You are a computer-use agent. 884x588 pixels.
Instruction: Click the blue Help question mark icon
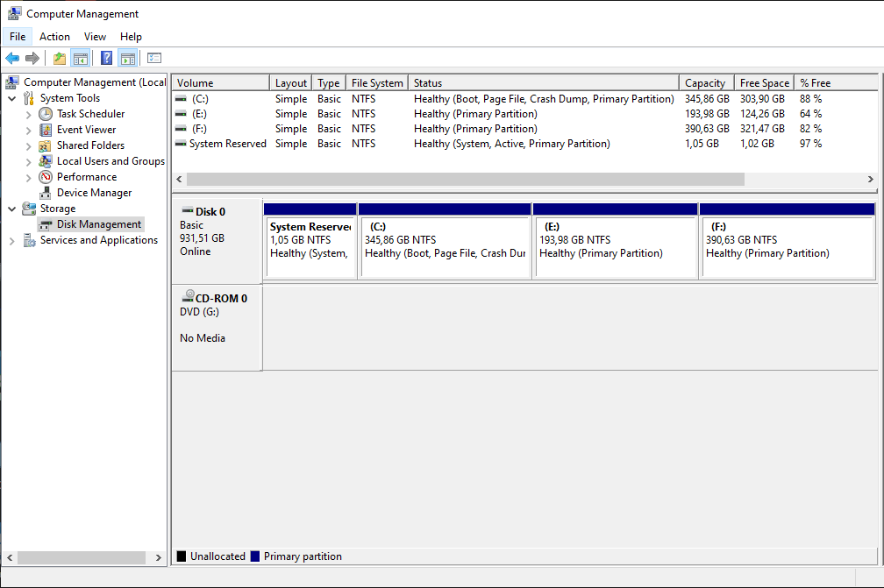(x=106, y=58)
